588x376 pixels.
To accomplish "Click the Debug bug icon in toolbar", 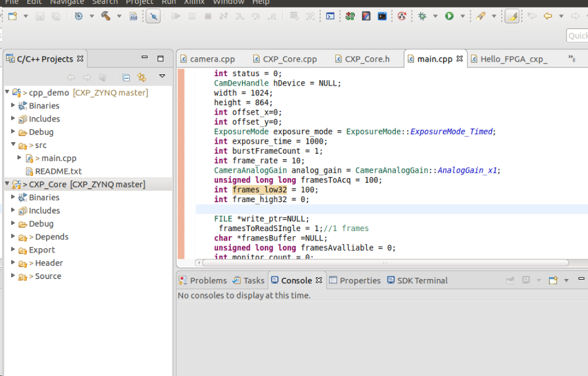I will coord(422,16).
